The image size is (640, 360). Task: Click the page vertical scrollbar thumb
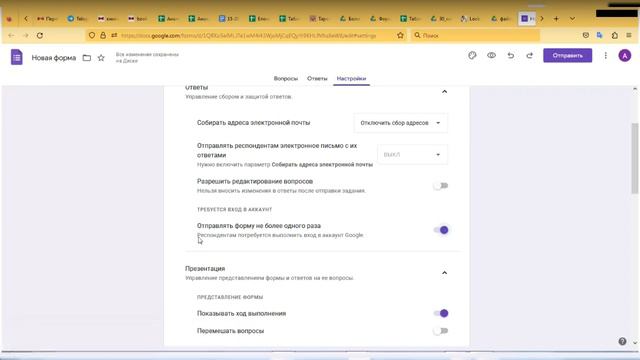point(635,158)
